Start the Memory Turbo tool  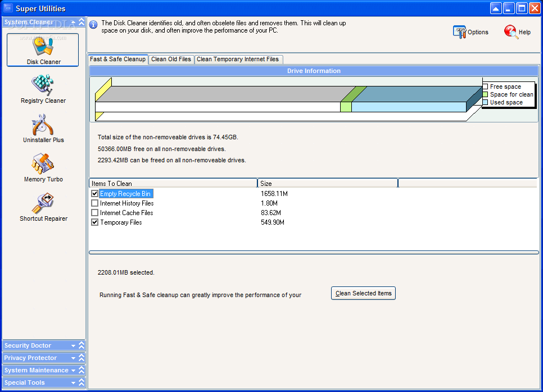click(43, 167)
